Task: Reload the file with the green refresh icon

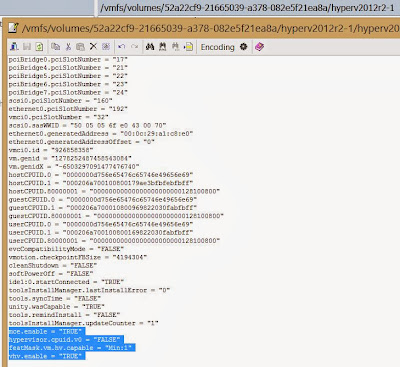Action: [x=39, y=47]
